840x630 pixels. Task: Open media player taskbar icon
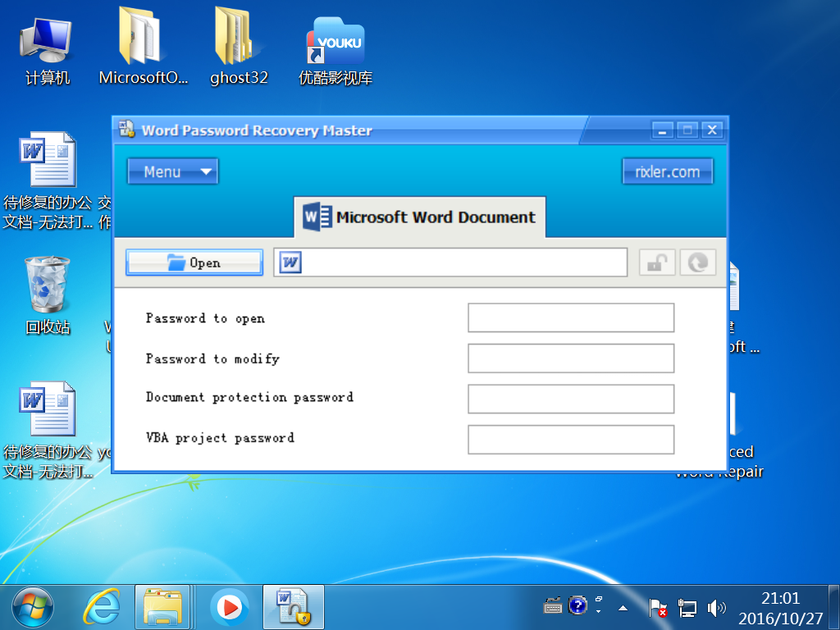point(230,608)
